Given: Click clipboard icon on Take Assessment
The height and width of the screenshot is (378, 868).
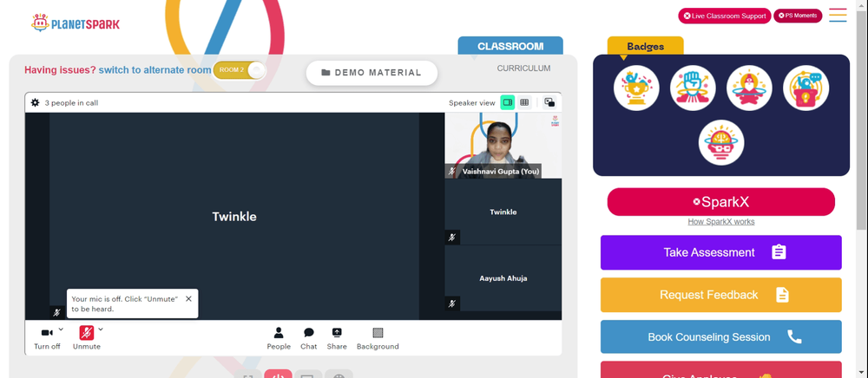Looking at the screenshot, I should tap(779, 252).
